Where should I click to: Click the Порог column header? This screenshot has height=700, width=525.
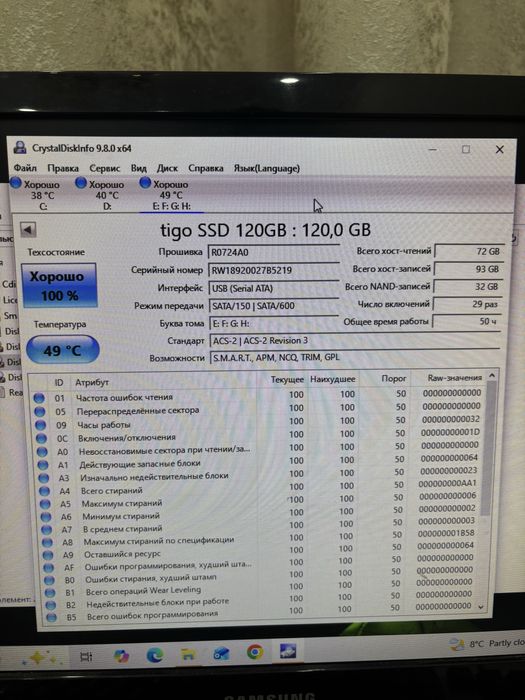click(x=393, y=379)
